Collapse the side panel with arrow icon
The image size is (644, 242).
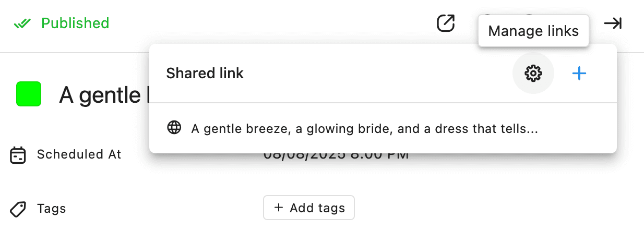(613, 23)
